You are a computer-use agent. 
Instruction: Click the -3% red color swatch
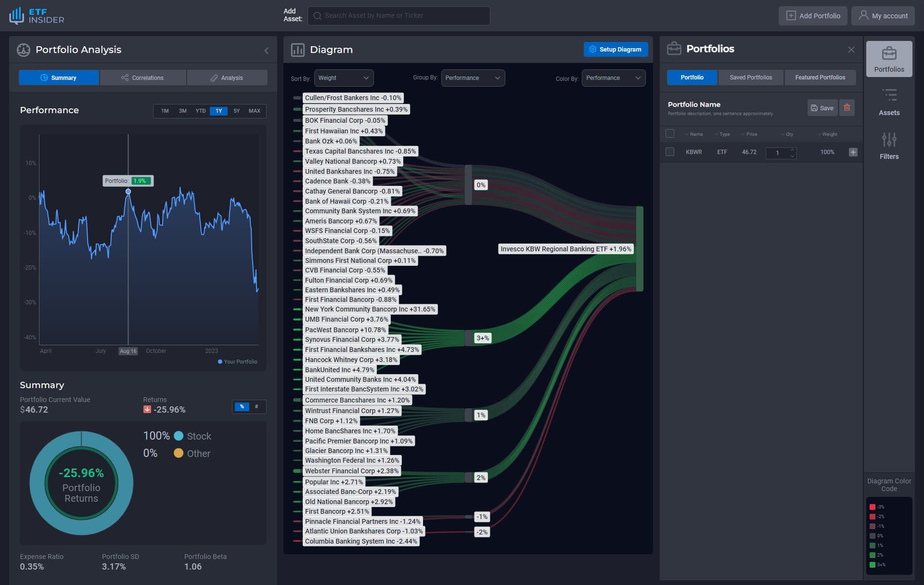[872, 507]
